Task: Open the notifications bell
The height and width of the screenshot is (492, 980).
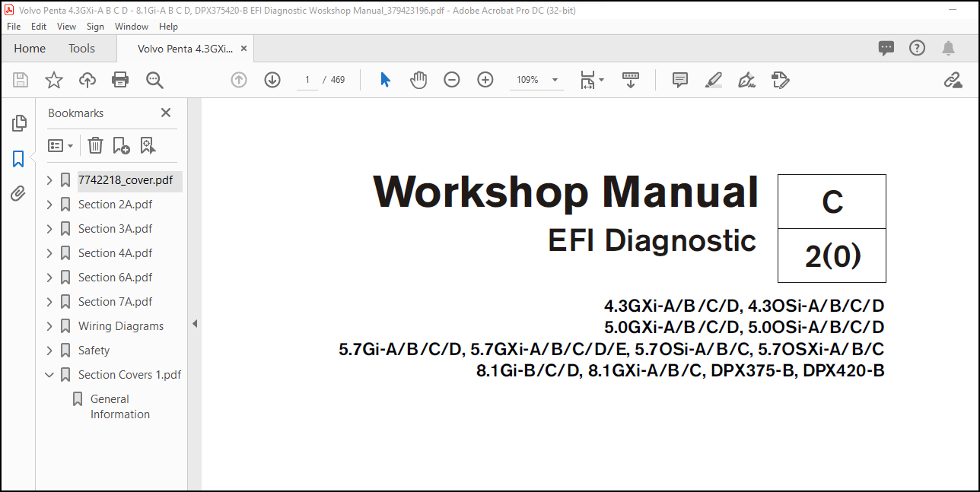Action: pyautogui.click(x=948, y=49)
